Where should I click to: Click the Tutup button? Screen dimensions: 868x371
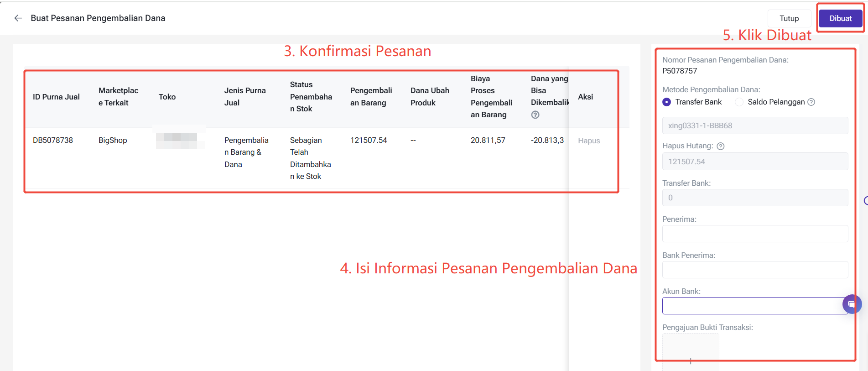(789, 18)
